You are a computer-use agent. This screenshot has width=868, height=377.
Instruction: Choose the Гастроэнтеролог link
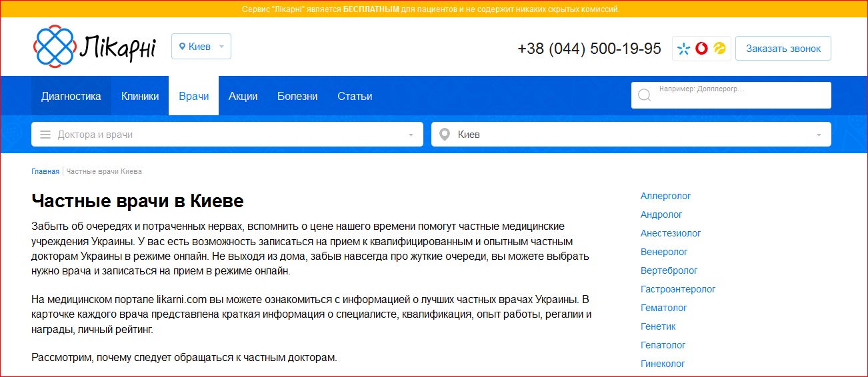677,289
